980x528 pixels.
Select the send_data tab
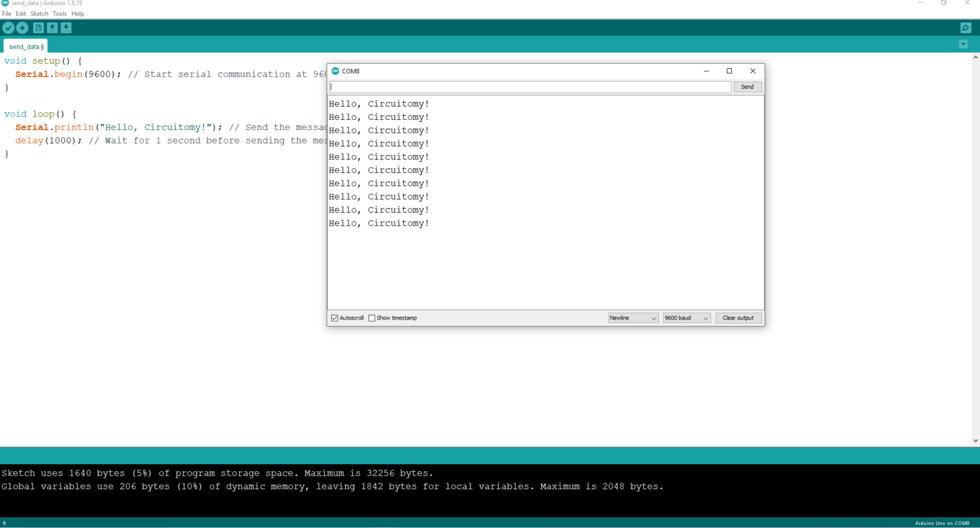(24, 46)
